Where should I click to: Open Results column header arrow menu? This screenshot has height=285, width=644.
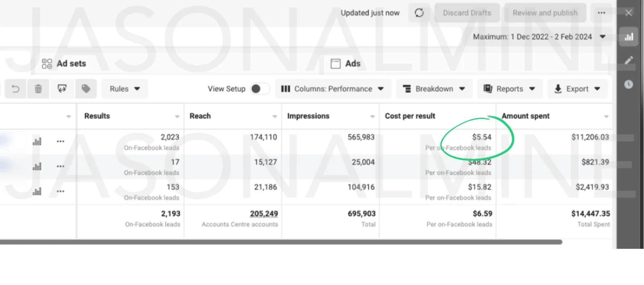coord(177,117)
